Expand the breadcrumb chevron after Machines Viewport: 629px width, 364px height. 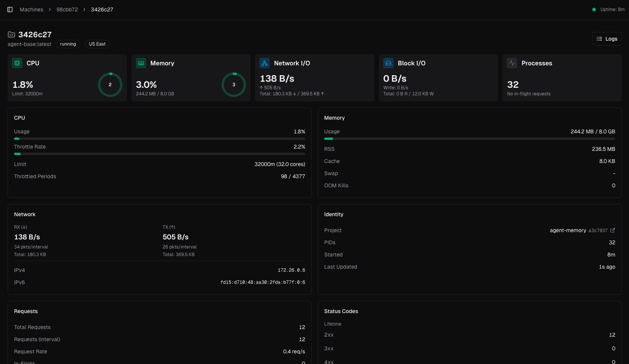point(49,9)
